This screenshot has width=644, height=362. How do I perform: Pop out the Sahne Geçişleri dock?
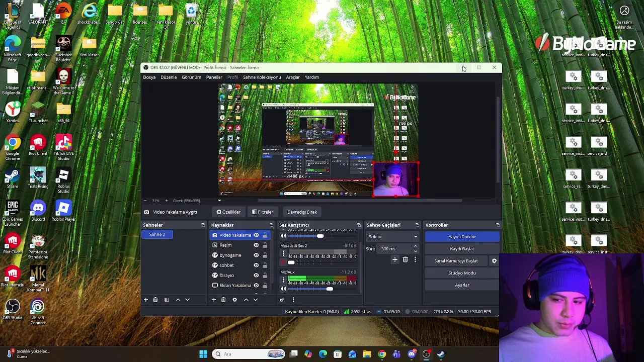pyautogui.click(x=417, y=225)
